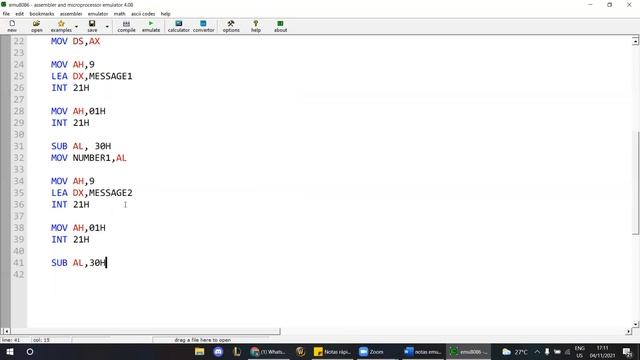Click the line 'MOV DS,AX'
Image resolution: width=640 pixels, height=360 pixels.
(x=76, y=41)
